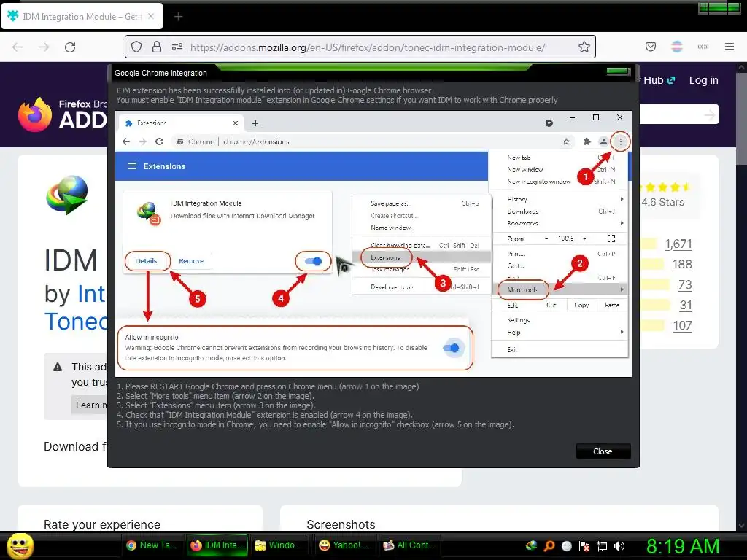Screen dimensions: 747x560
Task: Click the Firefox forward navigation arrow
Action: pos(44,47)
